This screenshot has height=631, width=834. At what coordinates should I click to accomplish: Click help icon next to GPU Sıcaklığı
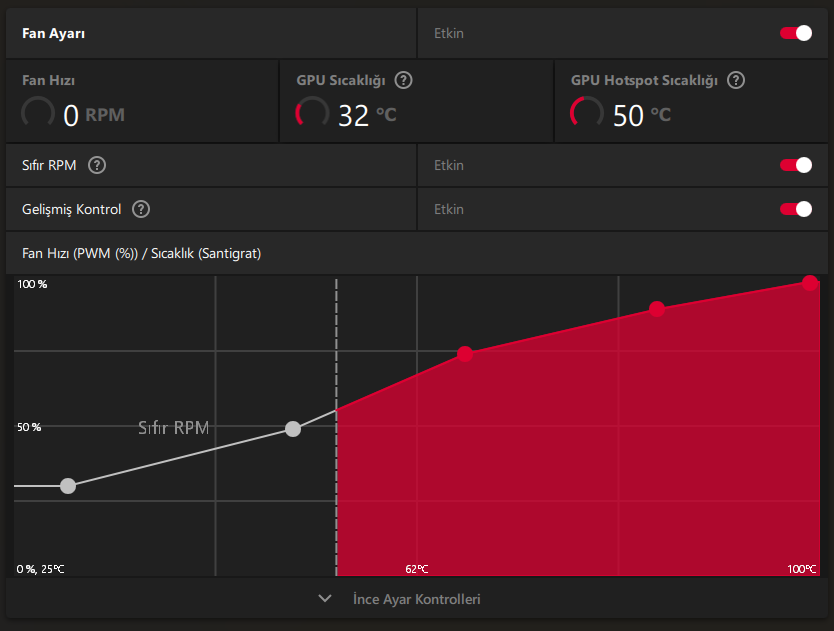pyautogui.click(x=403, y=80)
